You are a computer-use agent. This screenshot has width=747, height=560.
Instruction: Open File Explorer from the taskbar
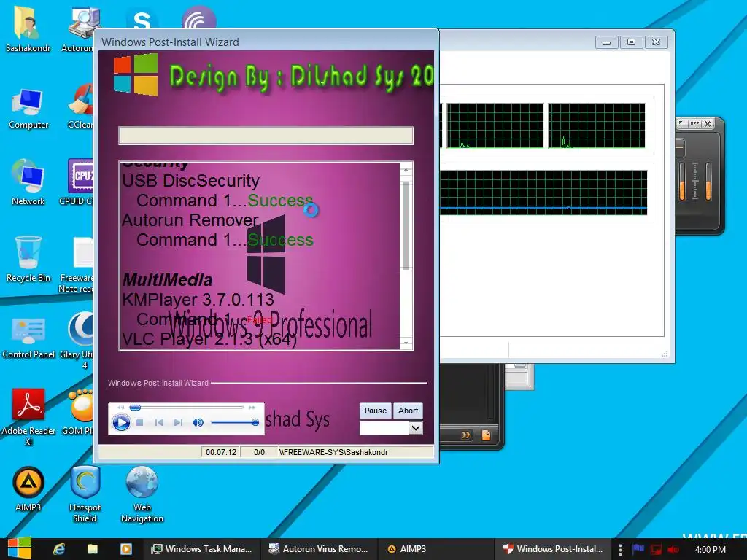pos(93,549)
